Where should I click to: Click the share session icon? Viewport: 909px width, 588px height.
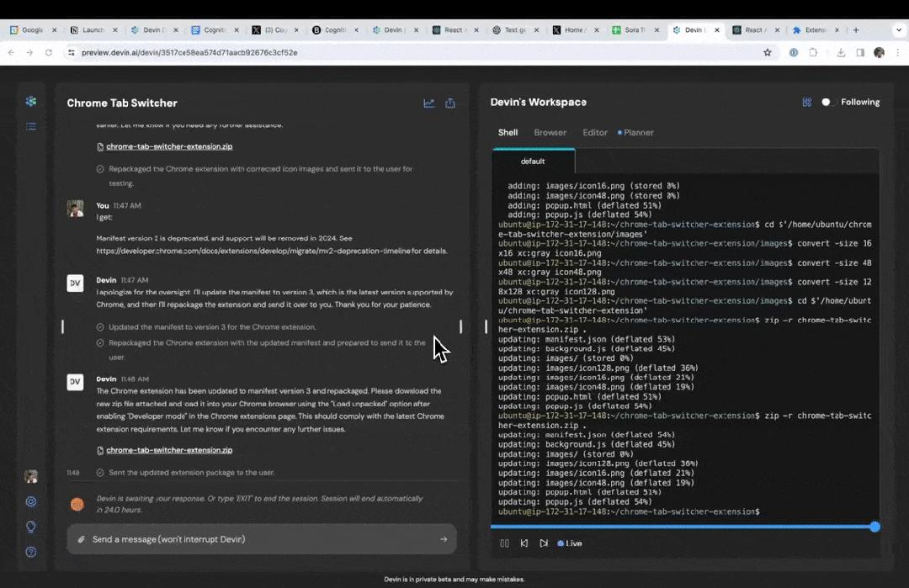pos(449,103)
